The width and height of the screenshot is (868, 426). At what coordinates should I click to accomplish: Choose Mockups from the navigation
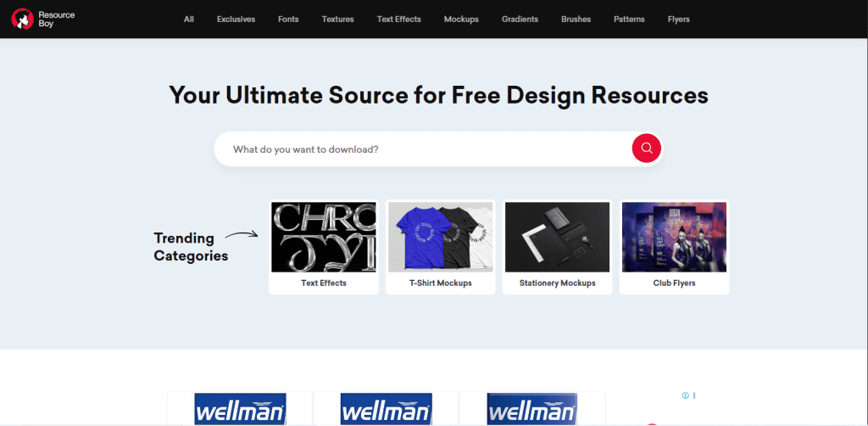461,20
